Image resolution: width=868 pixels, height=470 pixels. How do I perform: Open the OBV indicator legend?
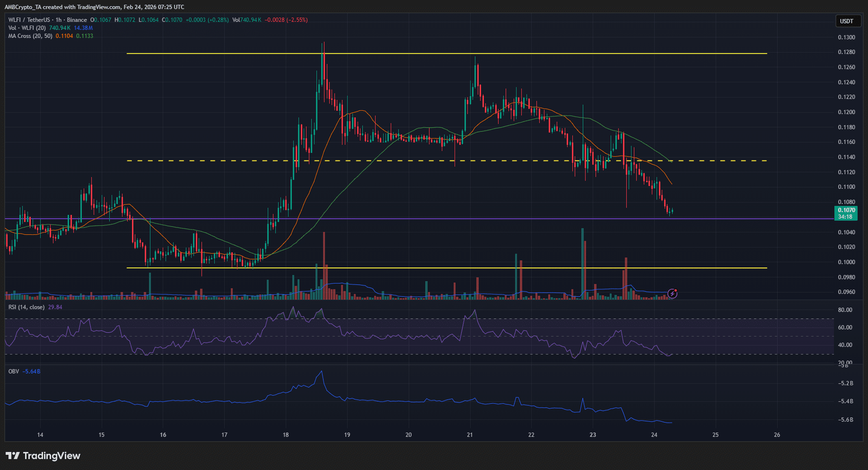(x=14, y=371)
